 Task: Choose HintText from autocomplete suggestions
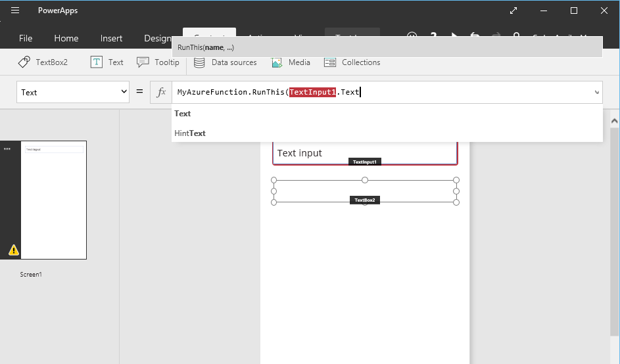[387, 133]
